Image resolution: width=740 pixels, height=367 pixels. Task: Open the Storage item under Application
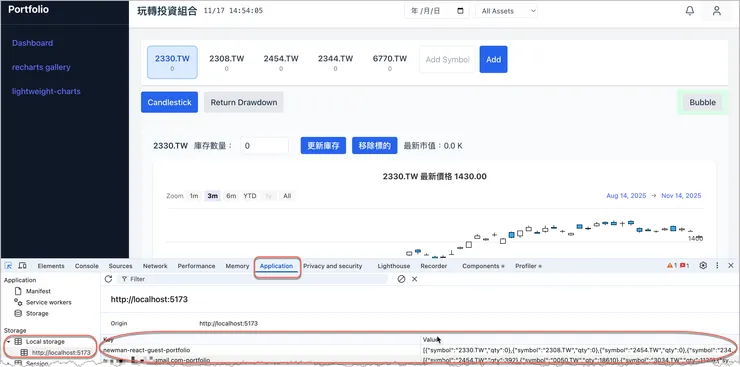pyautogui.click(x=32, y=313)
